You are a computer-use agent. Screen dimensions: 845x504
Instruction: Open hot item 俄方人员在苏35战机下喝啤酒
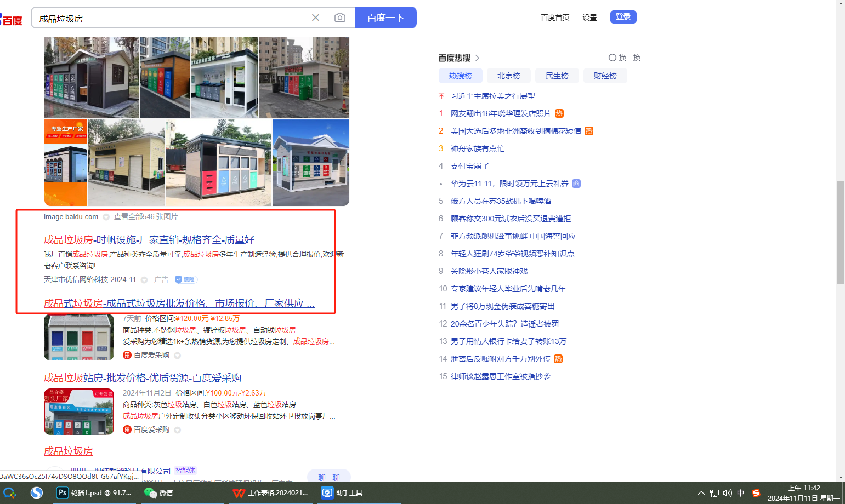click(x=501, y=201)
